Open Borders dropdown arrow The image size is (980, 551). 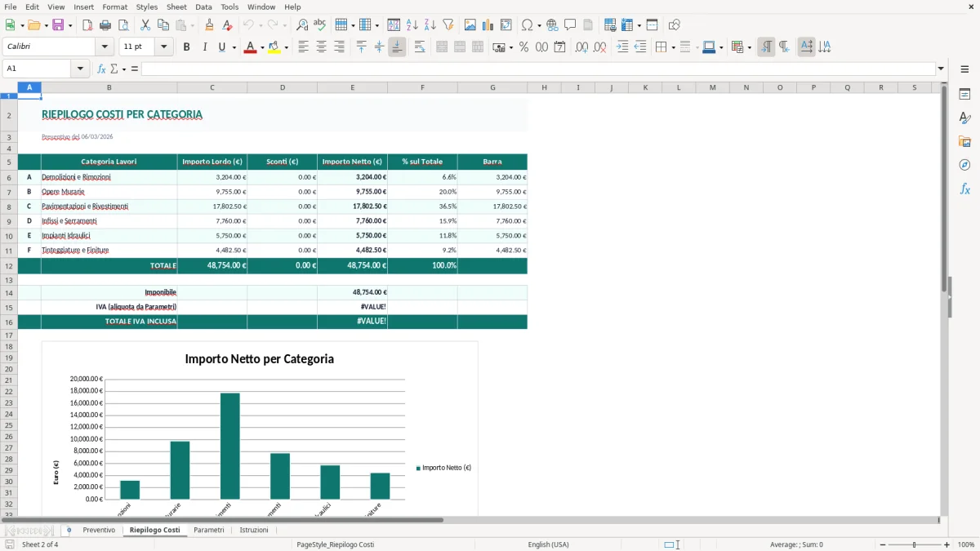673,47
